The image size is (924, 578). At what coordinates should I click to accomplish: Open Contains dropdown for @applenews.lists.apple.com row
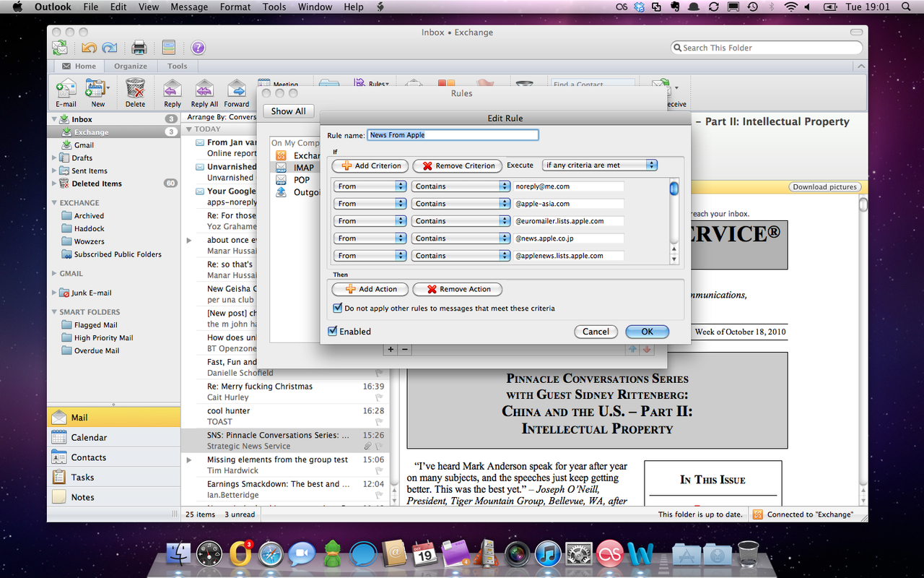462,255
